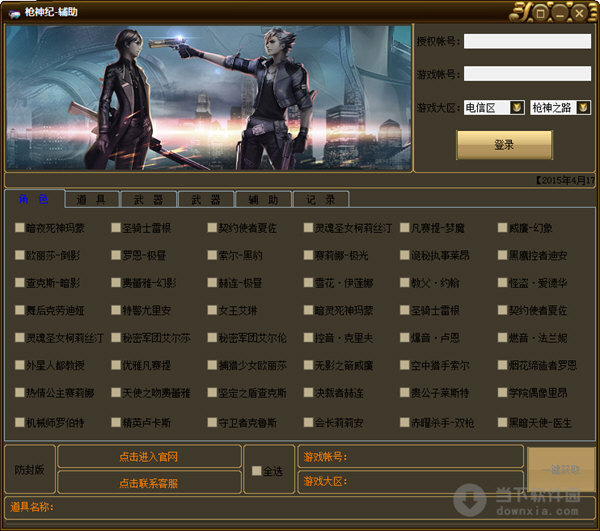
Task: Check the 凡赛提-梦魇 checkbox
Action: [x=404, y=228]
